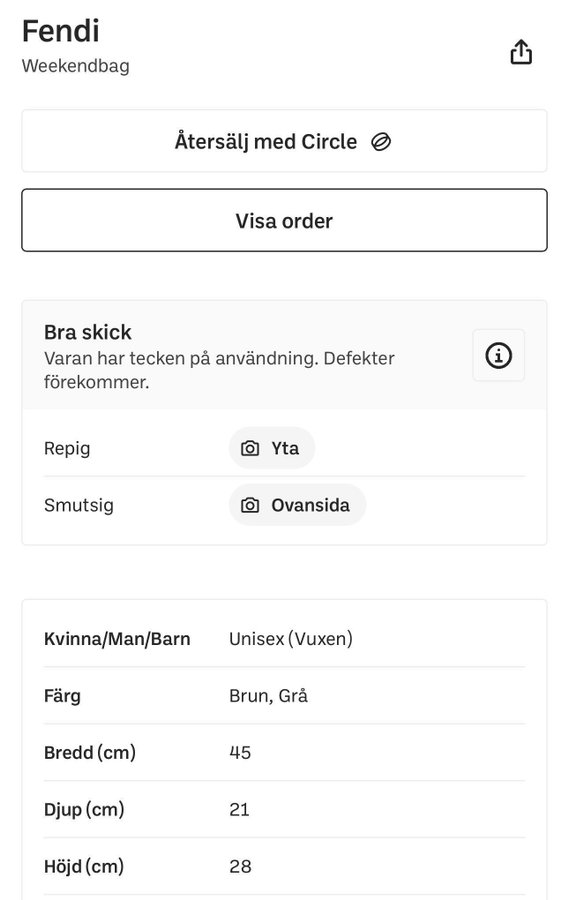This screenshot has height=900, width=569.
Task: Click Återsälj med Circle button
Action: pos(284,141)
